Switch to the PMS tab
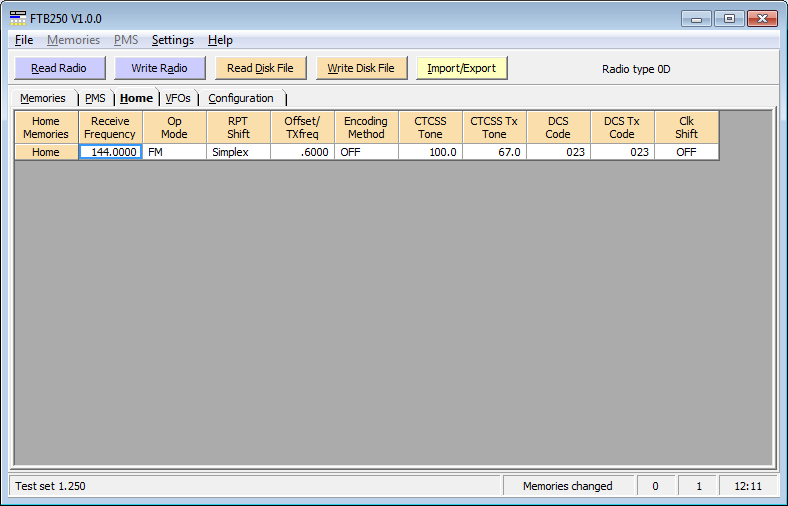The width and height of the screenshot is (788, 506). point(95,98)
